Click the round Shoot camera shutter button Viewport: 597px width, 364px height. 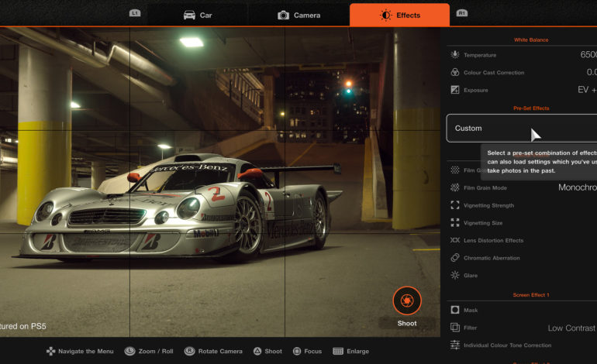[407, 300]
